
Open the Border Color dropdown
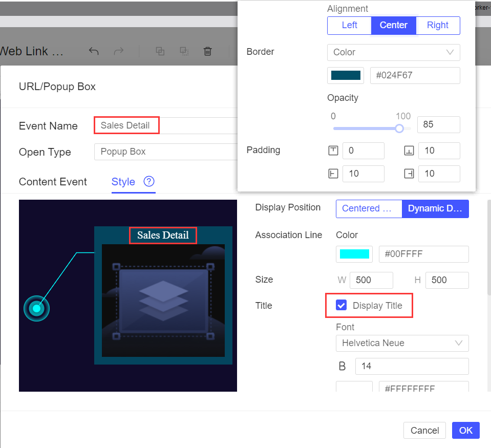[x=393, y=52]
